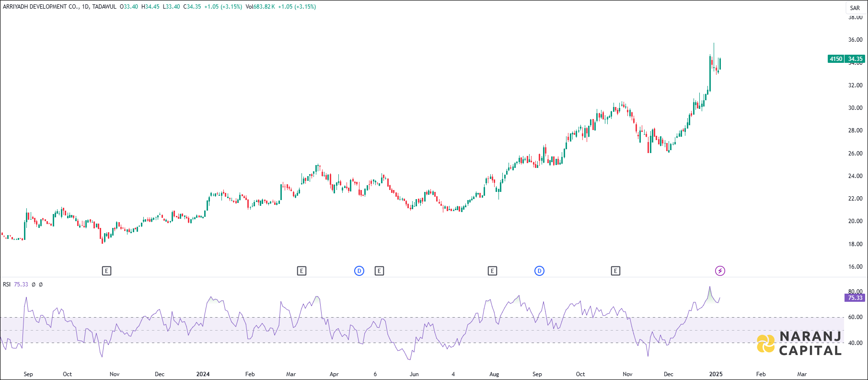
Task: Click the low value L33.40
Action: (171, 7)
